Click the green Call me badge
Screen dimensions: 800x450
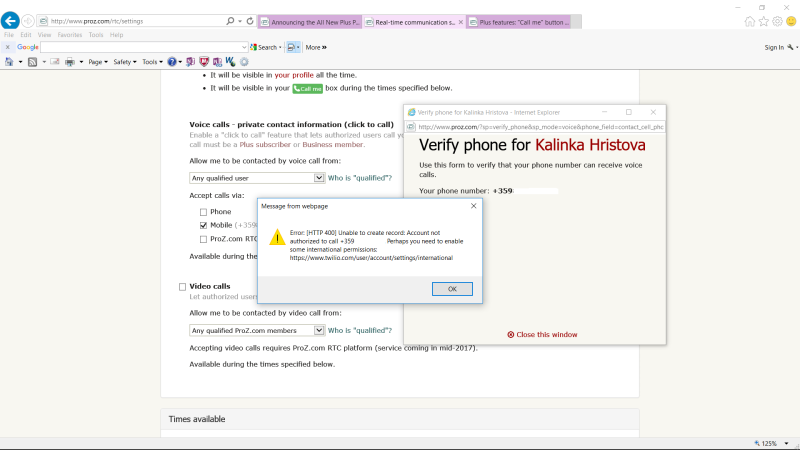(308, 88)
